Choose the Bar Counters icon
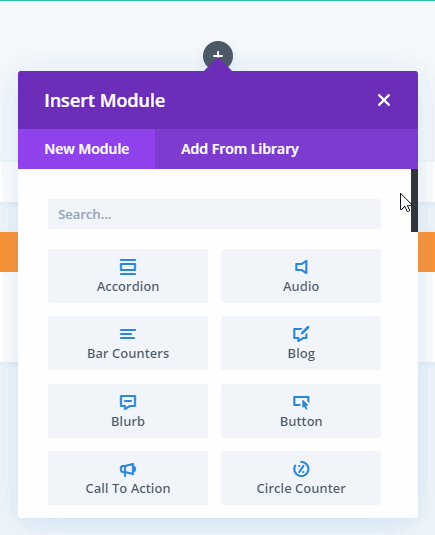Image resolution: width=435 pixels, height=535 pixels. pyautogui.click(x=128, y=334)
